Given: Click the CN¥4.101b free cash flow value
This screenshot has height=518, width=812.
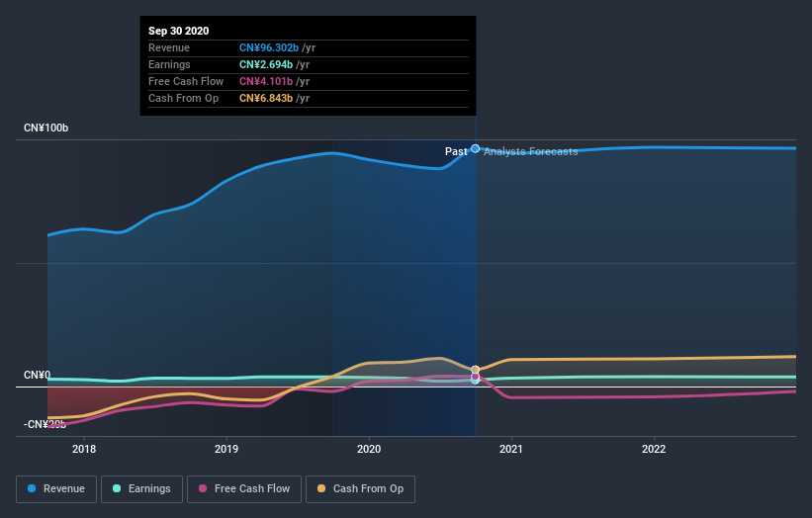Looking at the screenshot, I should [x=266, y=81].
